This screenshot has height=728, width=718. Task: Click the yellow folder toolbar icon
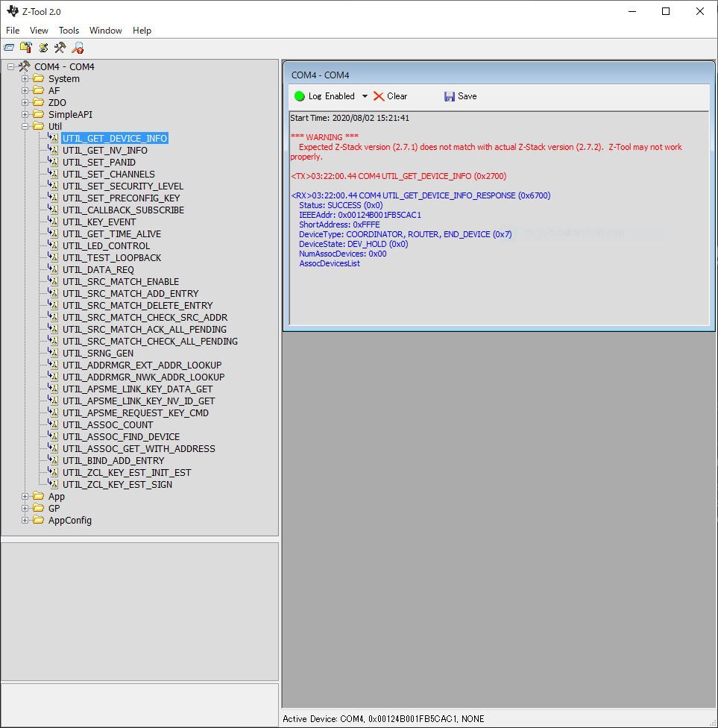[x=26, y=47]
